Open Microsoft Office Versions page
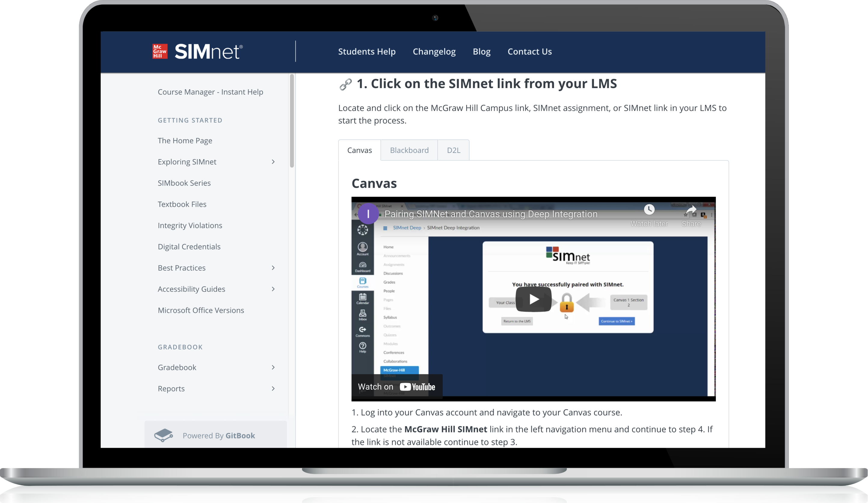This screenshot has width=868, height=503. [x=201, y=310]
